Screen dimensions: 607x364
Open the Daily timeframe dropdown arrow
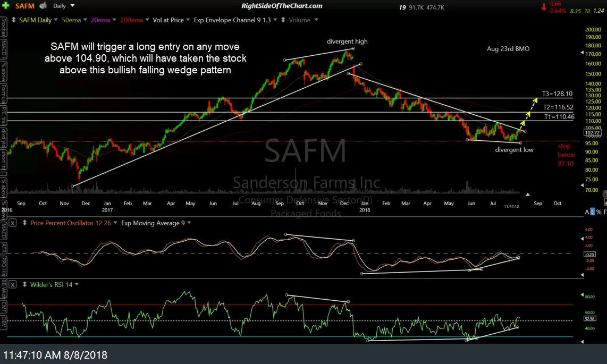[x=72, y=6]
